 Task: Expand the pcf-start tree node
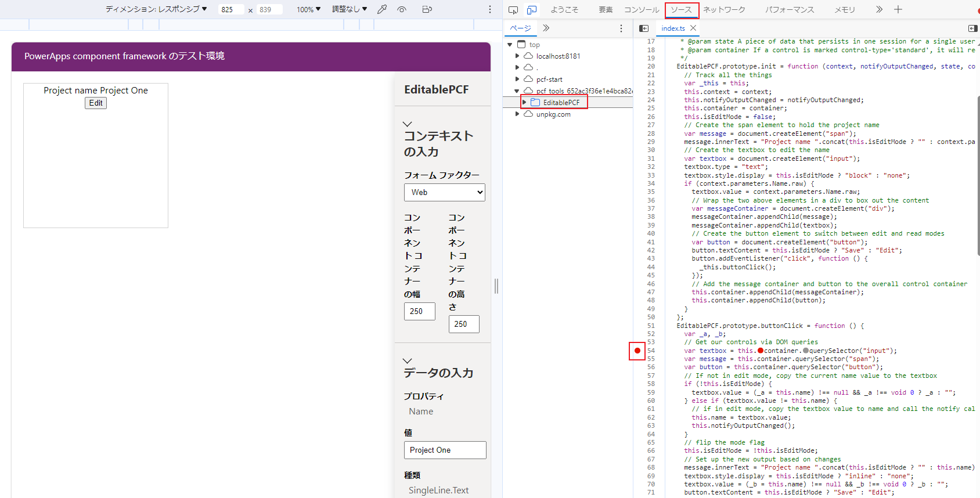coord(517,80)
